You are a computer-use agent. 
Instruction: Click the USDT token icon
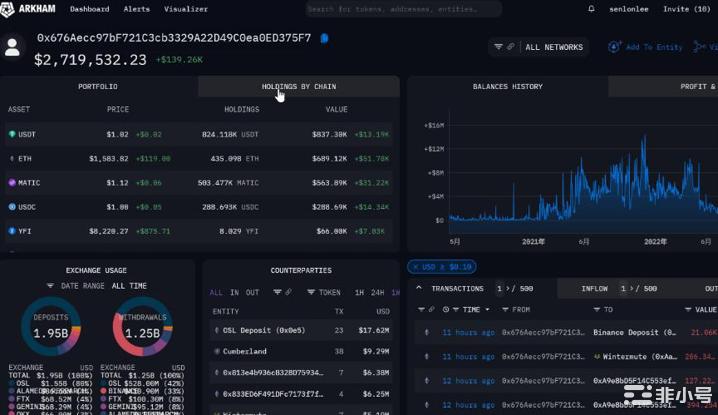12,134
